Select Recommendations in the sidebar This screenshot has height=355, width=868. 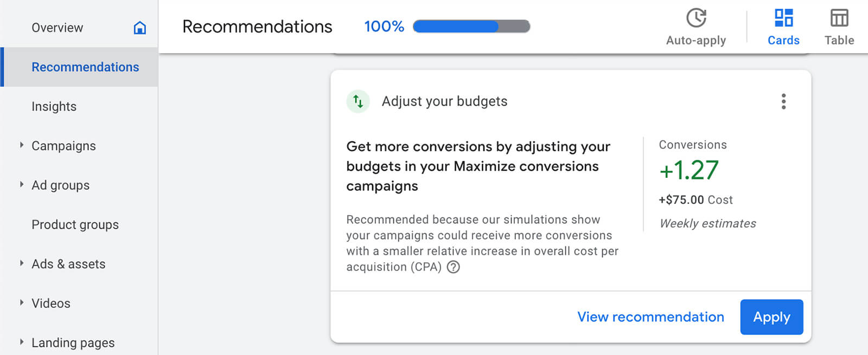pos(85,67)
